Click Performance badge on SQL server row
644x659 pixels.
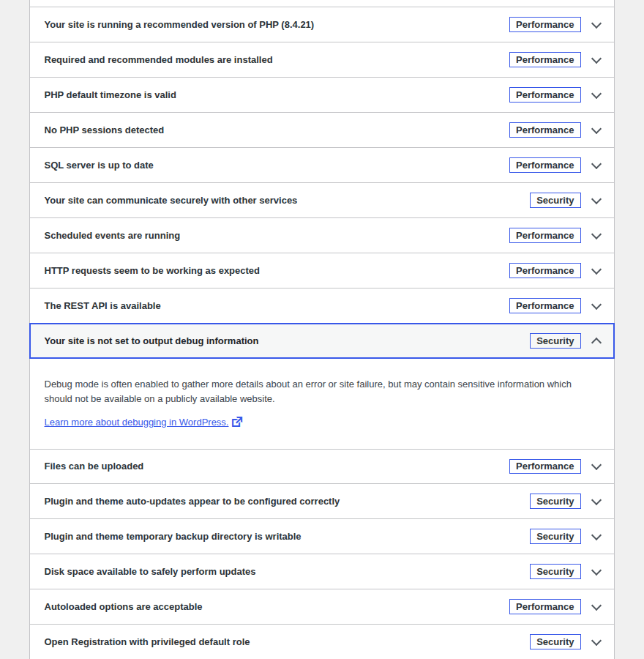545,165
